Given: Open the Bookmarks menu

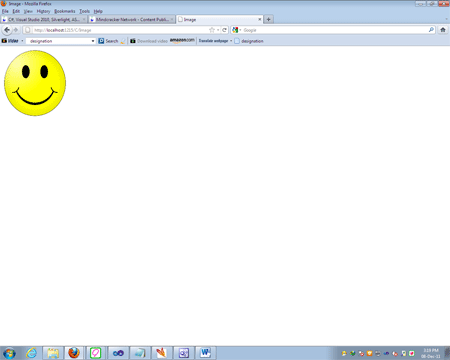Looking at the screenshot, I should [x=65, y=11].
